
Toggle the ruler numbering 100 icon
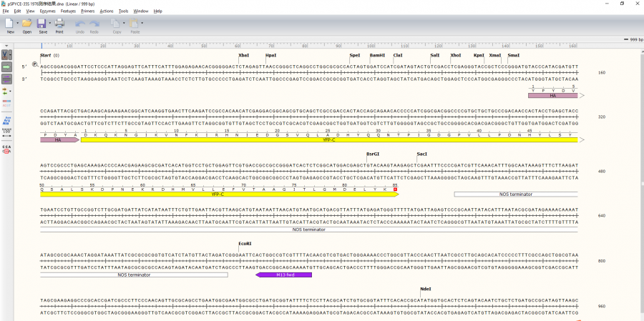[x=6, y=132]
